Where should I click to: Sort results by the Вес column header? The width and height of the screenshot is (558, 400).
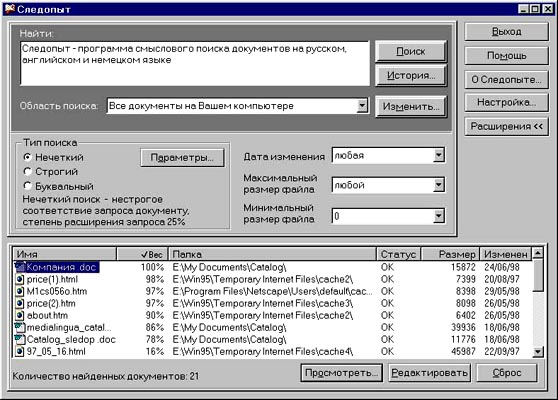tap(142, 254)
